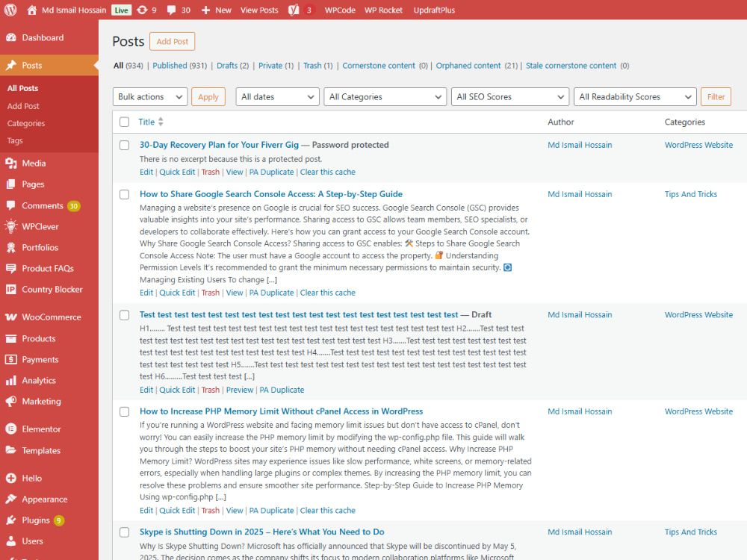
Task: Click the WooCommerce logo icon
Action: 11,317
